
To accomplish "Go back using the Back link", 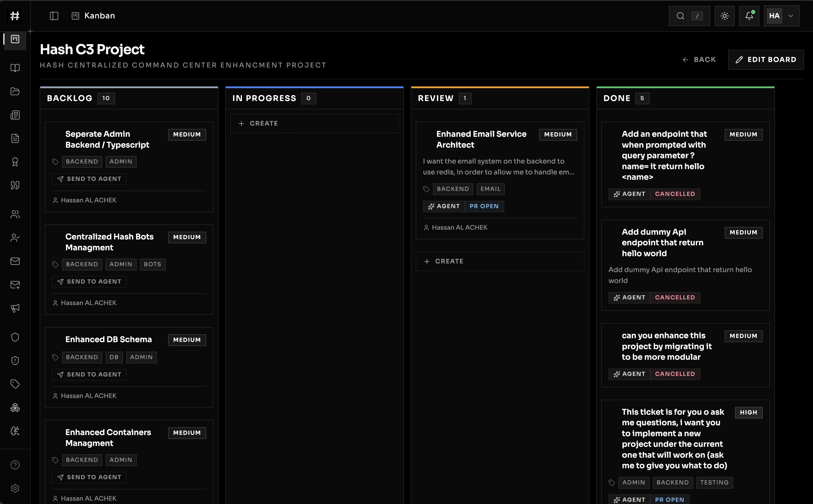I will coord(699,60).
